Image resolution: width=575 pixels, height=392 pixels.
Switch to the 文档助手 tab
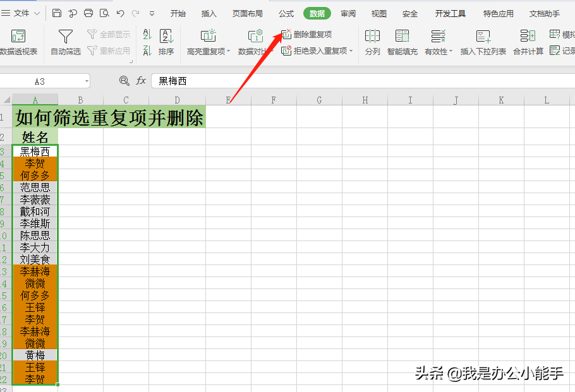[545, 13]
